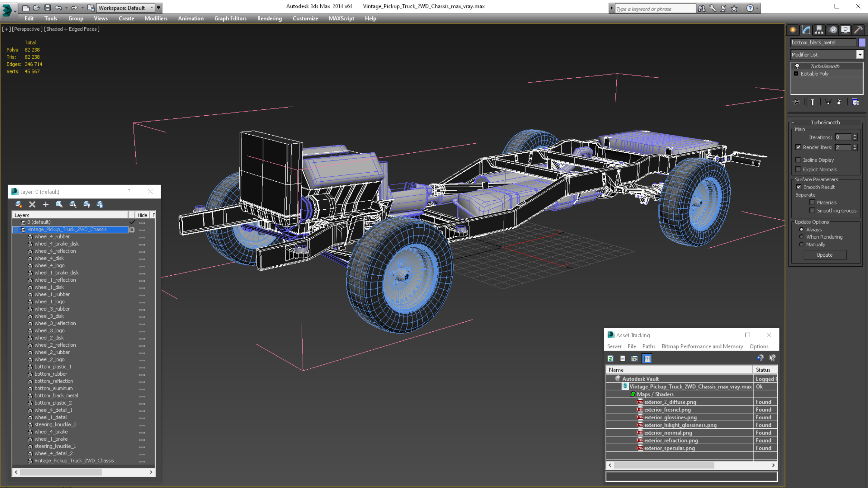Enable Isoline Display checkbox
Viewport: 868px width, 488px height.
[x=798, y=160]
